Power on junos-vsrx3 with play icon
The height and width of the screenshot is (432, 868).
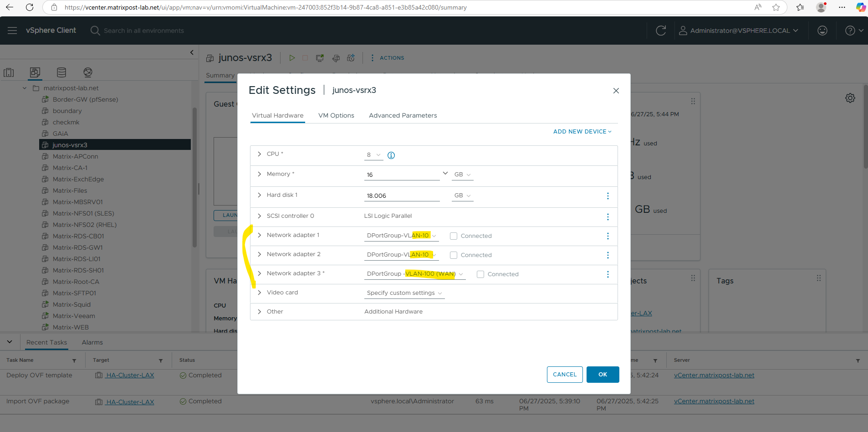click(x=292, y=58)
